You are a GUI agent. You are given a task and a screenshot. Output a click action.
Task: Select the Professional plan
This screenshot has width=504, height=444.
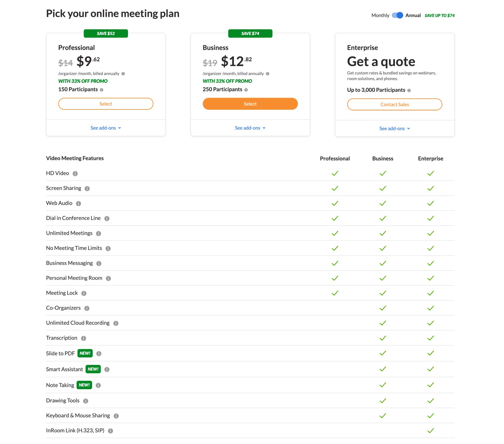coord(106,104)
